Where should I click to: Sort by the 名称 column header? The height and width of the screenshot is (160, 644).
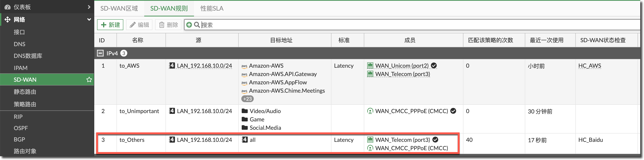pos(137,40)
